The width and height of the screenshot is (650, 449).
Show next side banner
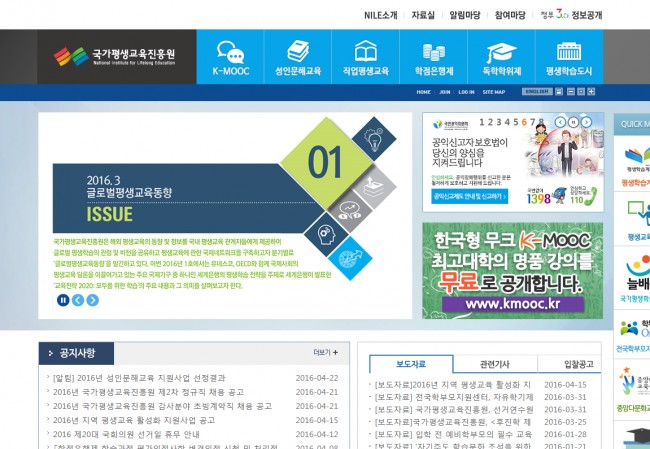(x=586, y=122)
